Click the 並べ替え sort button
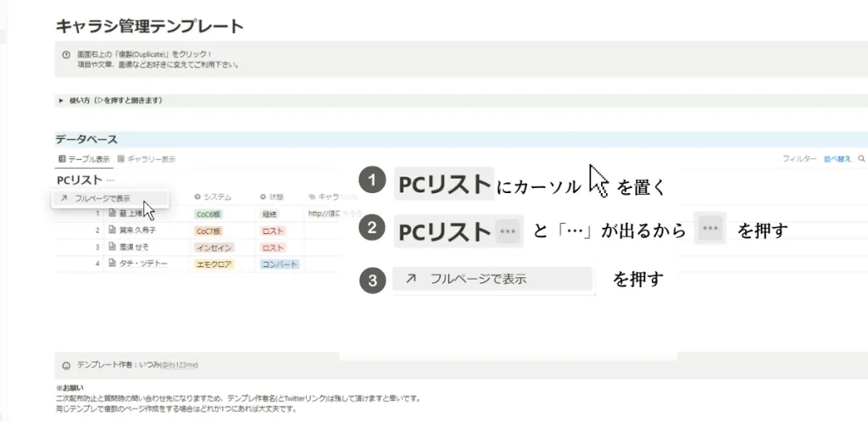The width and height of the screenshot is (868, 421). (x=837, y=158)
